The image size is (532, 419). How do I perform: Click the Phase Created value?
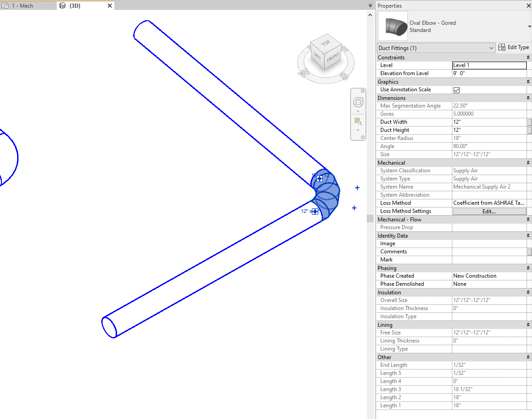(x=489, y=276)
